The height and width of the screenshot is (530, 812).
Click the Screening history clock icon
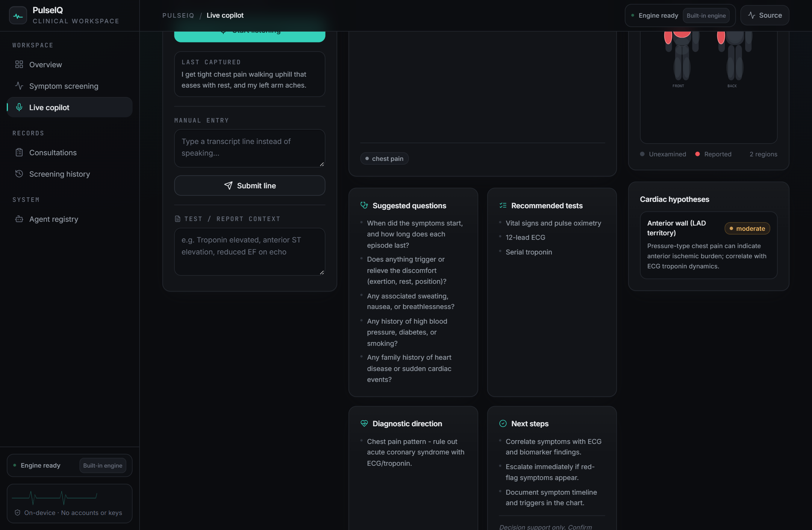pos(19,174)
